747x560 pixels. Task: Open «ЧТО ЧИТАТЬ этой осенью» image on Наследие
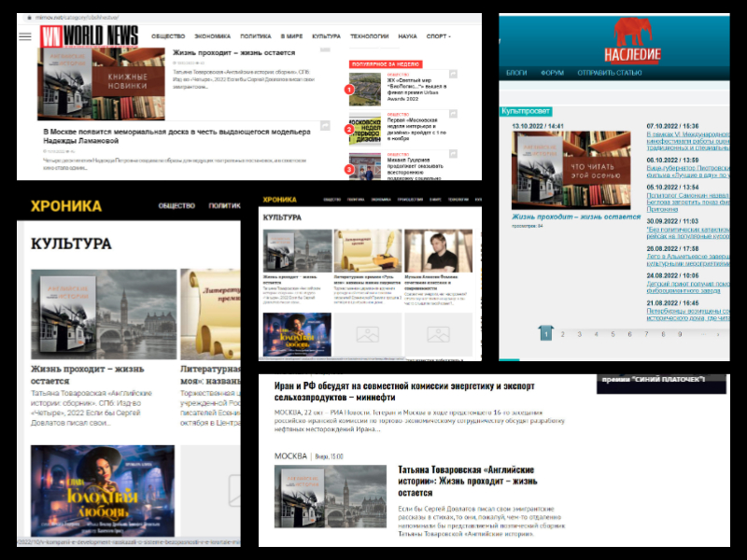[x=571, y=171]
